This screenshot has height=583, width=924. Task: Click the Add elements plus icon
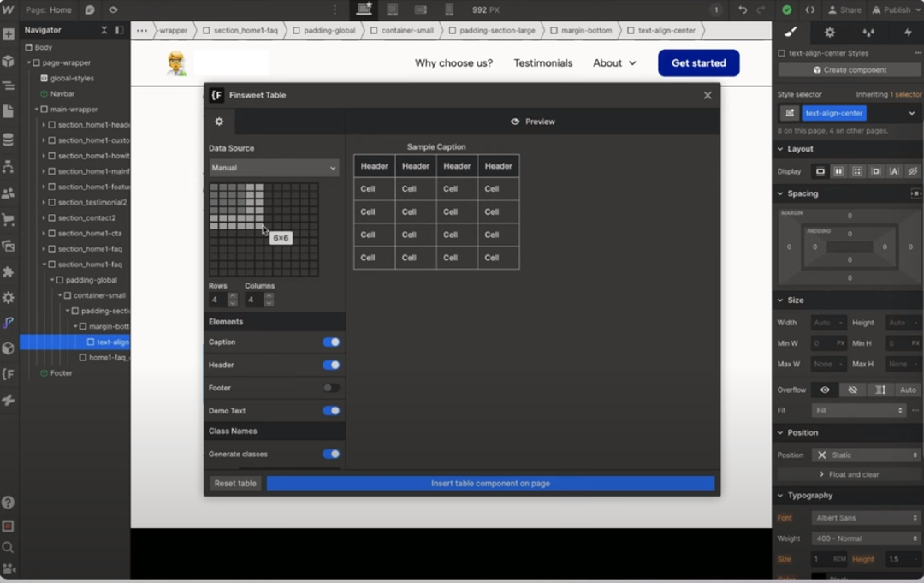[9, 34]
